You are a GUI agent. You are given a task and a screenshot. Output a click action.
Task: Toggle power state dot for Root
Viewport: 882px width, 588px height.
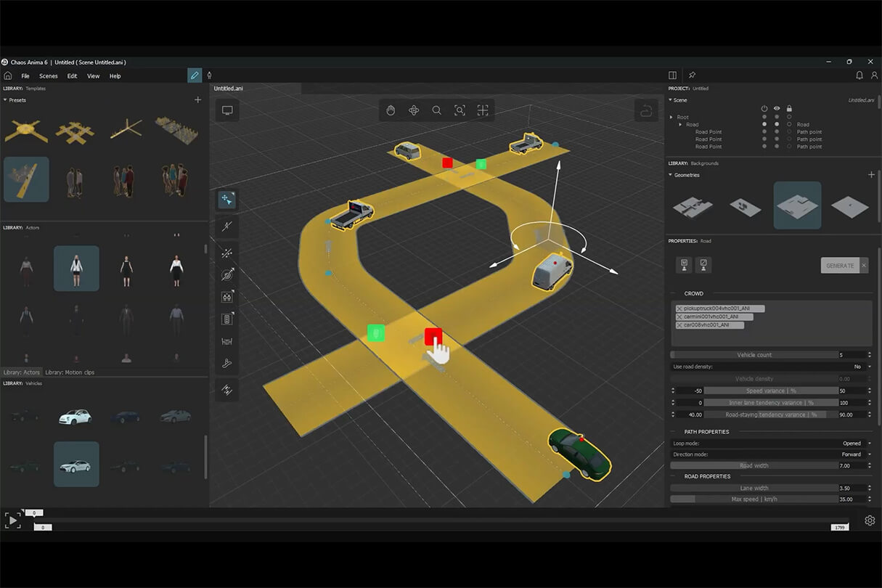764,117
